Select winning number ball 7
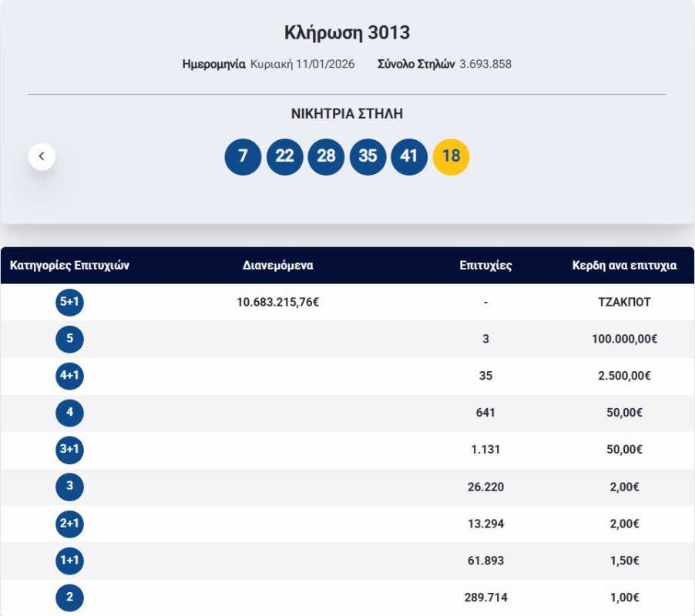The image size is (695, 616). [243, 156]
